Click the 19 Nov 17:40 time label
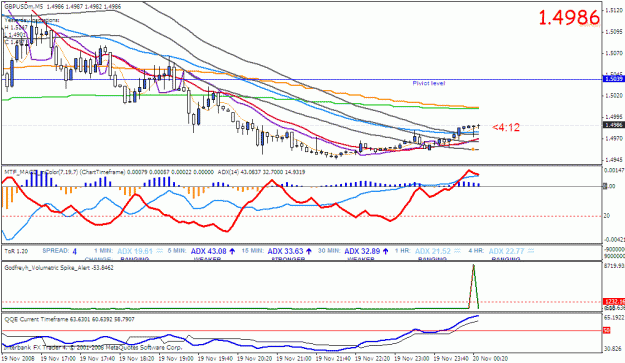The width and height of the screenshot is (625, 363). pyautogui.click(x=98, y=358)
